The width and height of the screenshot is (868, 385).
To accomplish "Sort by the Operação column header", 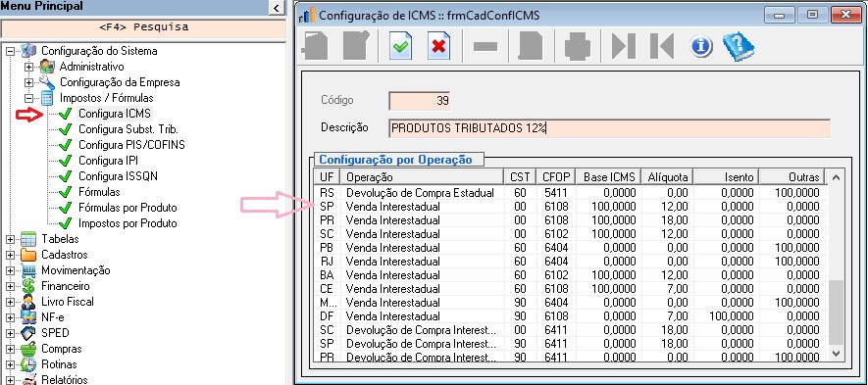I will 422,177.
